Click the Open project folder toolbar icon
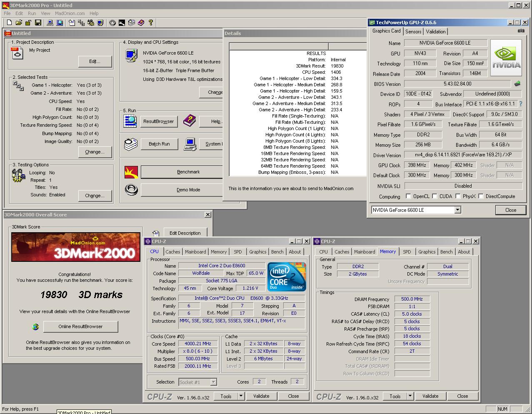The width and height of the screenshot is (532, 414). pyautogui.click(x=18, y=23)
